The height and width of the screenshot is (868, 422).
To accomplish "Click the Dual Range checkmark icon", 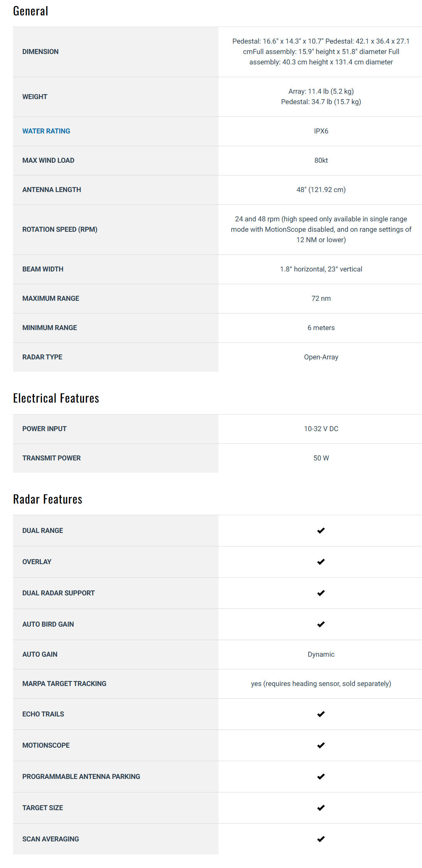I will [321, 531].
